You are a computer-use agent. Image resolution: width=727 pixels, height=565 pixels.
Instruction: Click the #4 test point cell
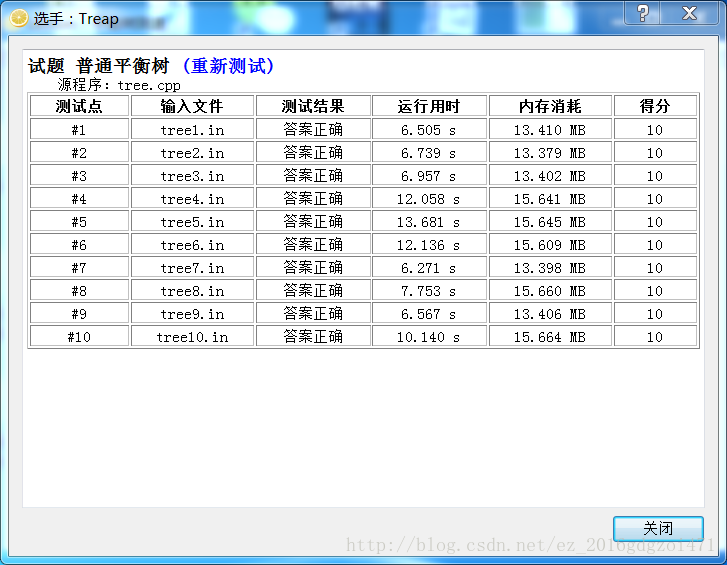point(79,198)
